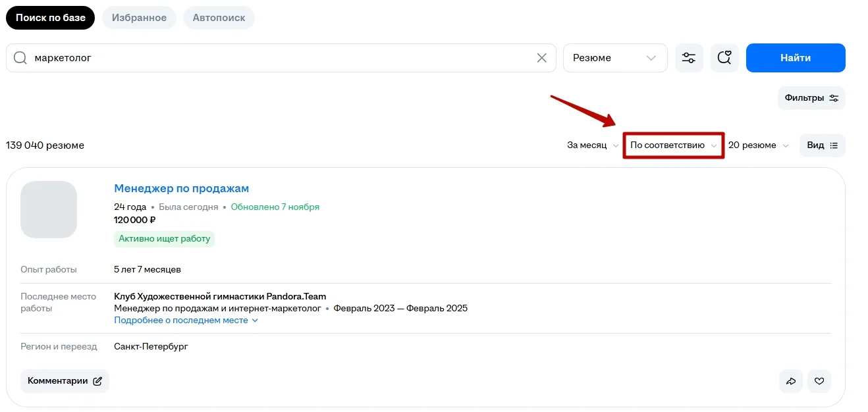
Task: Switch to the Автопоиск tab
Action: pos(219,18)
